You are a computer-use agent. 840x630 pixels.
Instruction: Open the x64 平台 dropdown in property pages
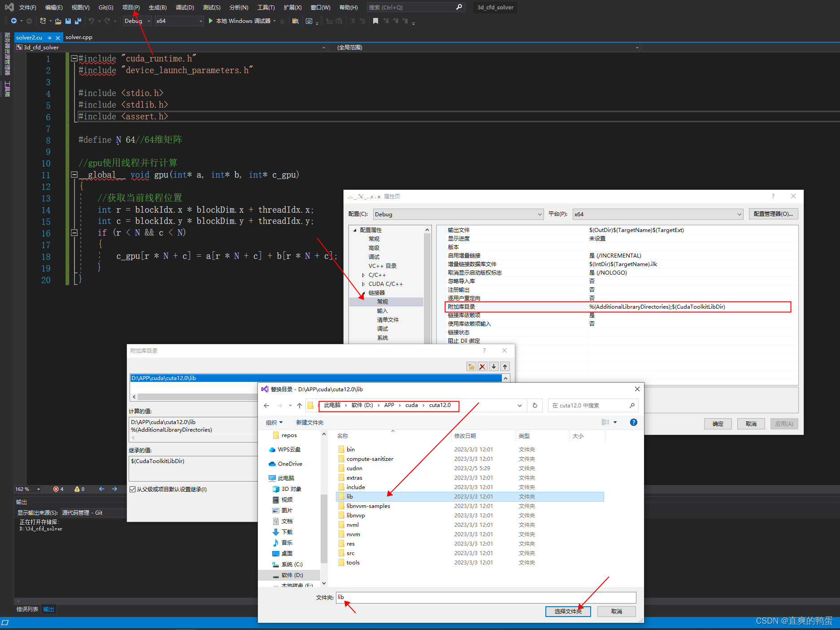point(740,214)
